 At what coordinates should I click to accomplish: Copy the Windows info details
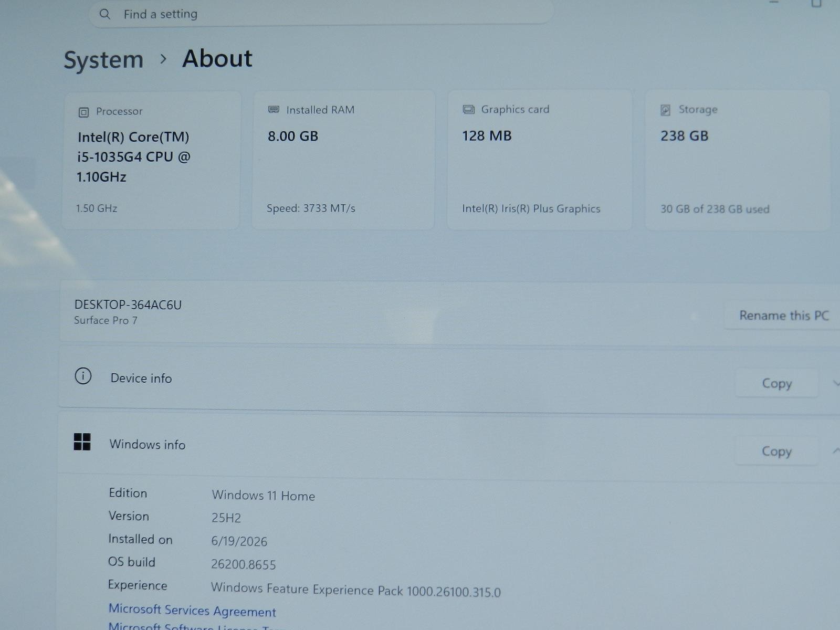coord(776,451)
